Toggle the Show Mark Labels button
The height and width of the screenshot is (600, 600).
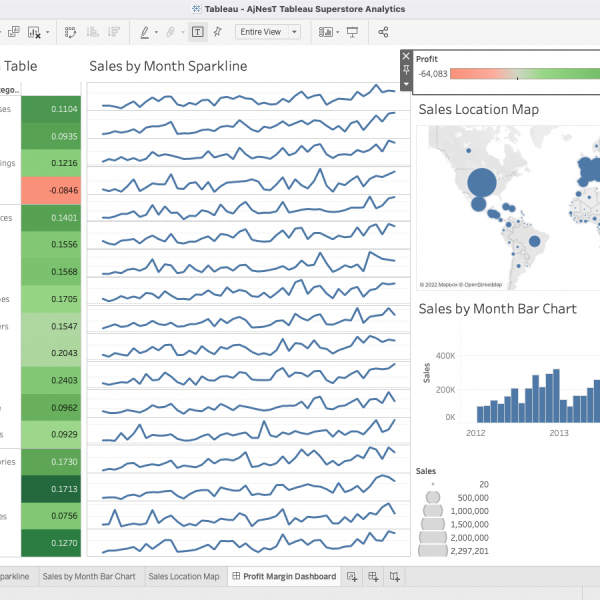197,32
